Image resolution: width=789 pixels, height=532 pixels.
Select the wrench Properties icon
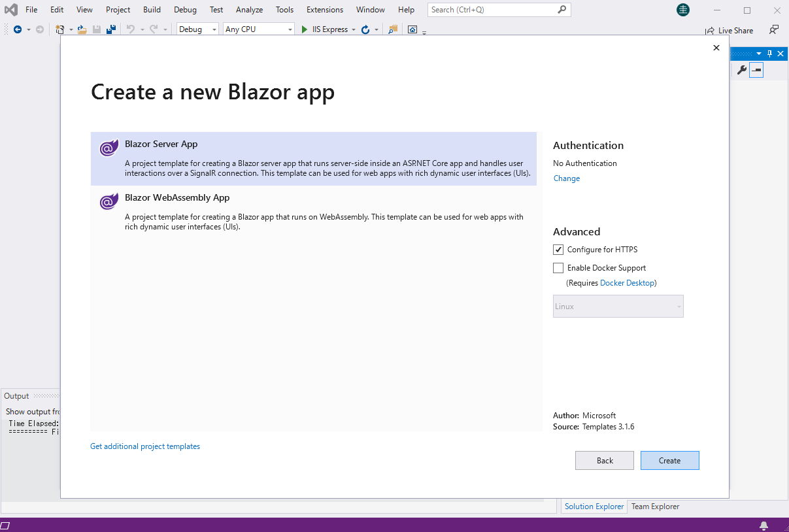point(742,70)
